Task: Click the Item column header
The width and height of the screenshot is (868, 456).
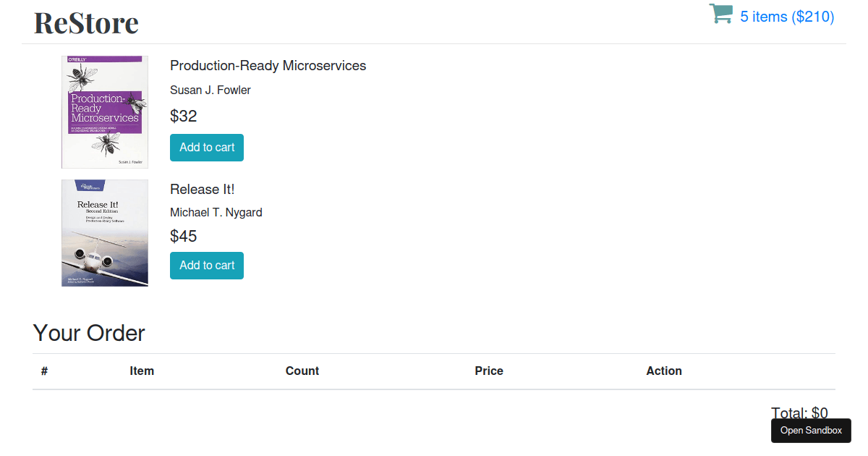Action: pyautogui.click(x=142, y=371)
